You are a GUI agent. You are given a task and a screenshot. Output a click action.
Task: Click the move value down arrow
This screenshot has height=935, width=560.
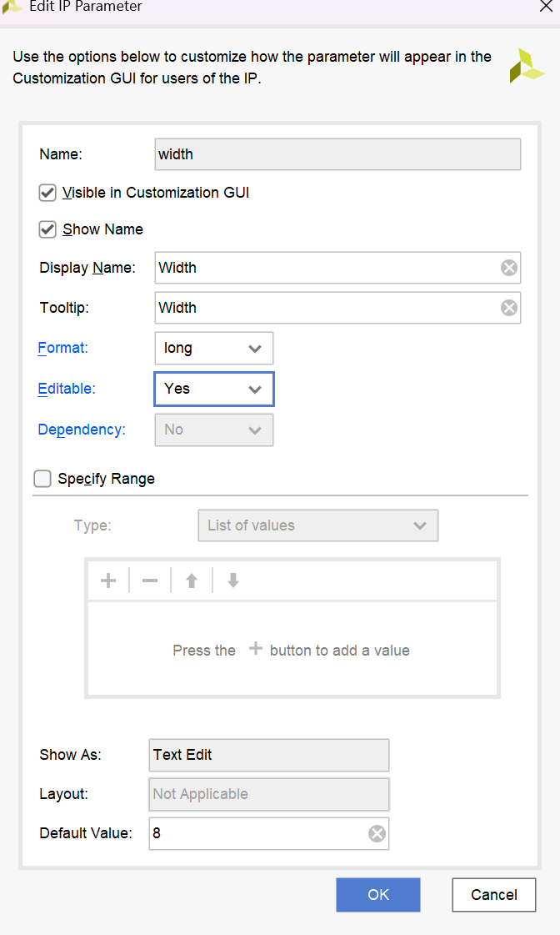click(x=233, y=581)
